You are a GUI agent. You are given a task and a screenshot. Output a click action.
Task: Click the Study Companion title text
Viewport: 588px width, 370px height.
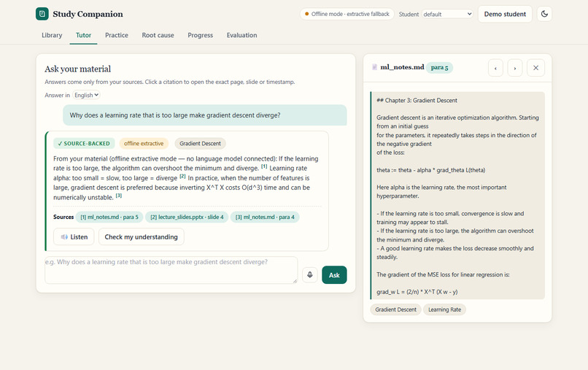point(88,14)
